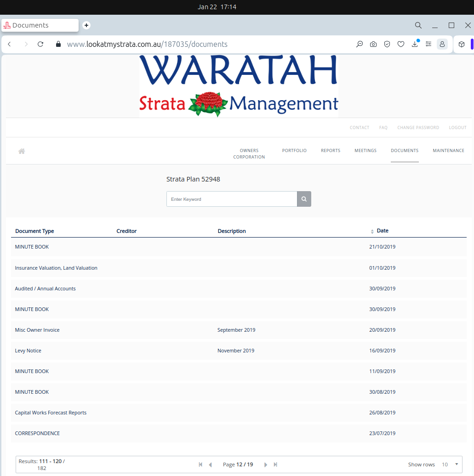Open the Misc Owner Invoice row
The image size is (474, 476).
[239, 330]
